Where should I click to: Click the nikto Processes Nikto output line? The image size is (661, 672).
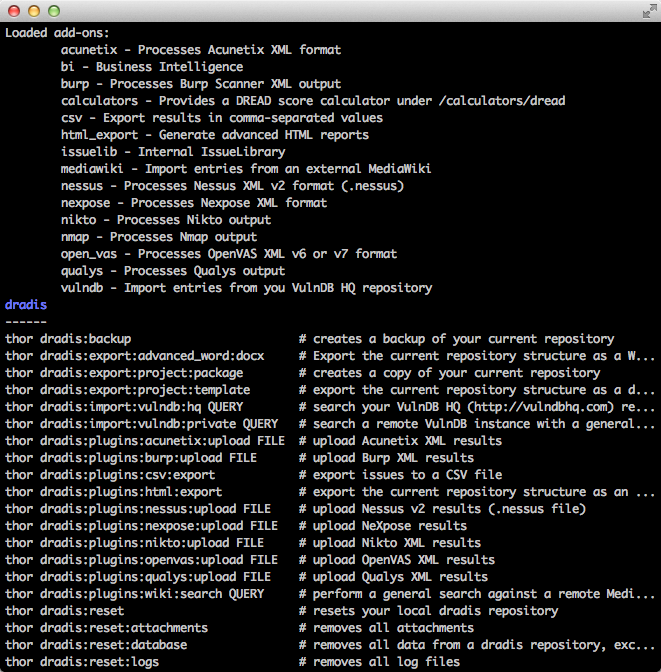tap(165, 220)
